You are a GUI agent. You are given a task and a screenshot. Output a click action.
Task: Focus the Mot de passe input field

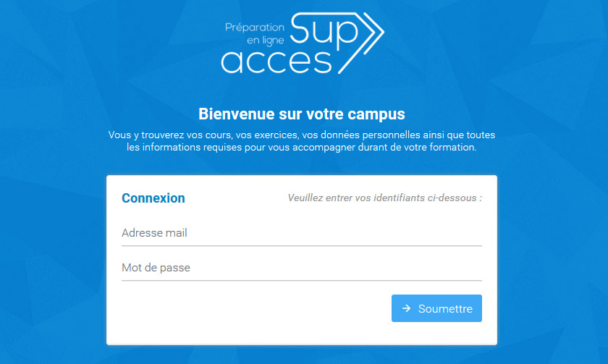302,268
